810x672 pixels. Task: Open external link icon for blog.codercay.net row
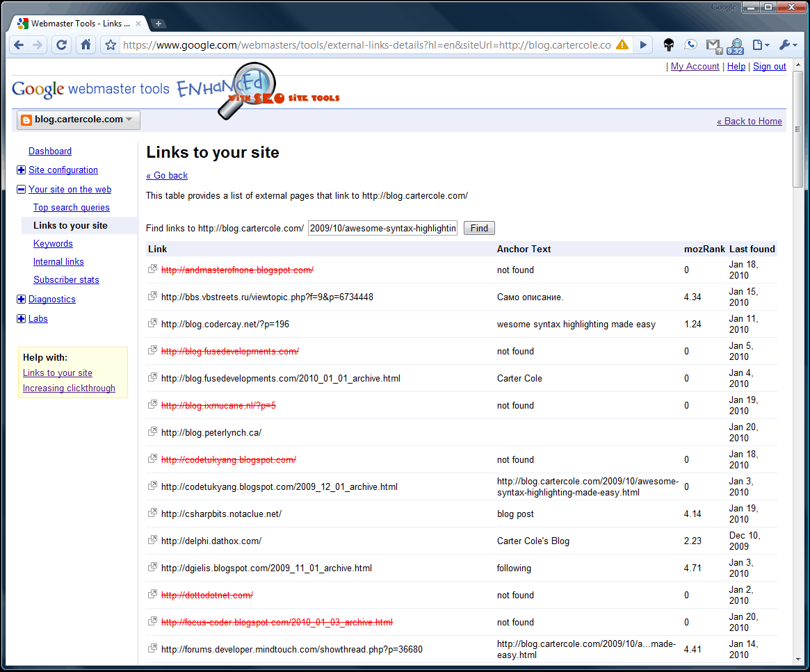[x=152, y=324]
